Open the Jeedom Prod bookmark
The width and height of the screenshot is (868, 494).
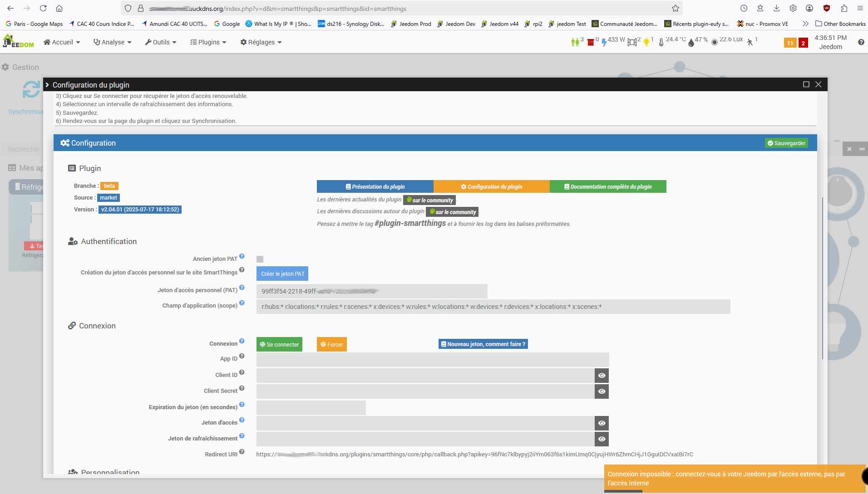(411, 24)
